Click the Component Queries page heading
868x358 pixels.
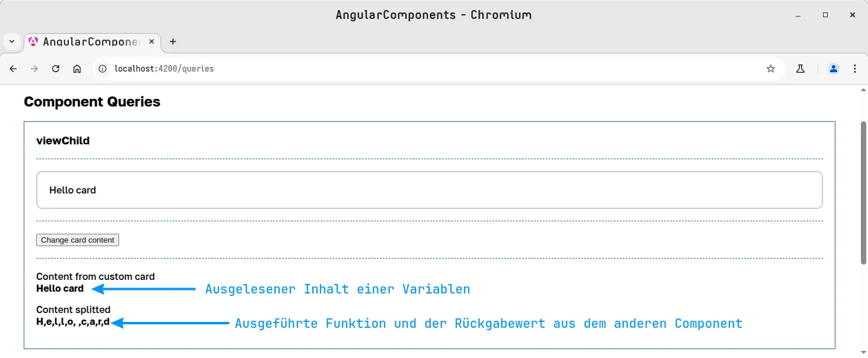point(92,102)
